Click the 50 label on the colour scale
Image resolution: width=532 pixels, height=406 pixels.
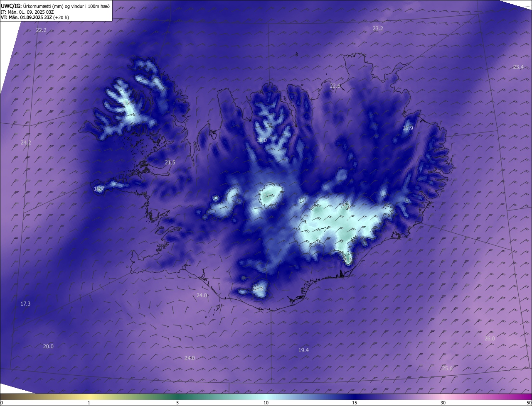(x=529, y=403)
